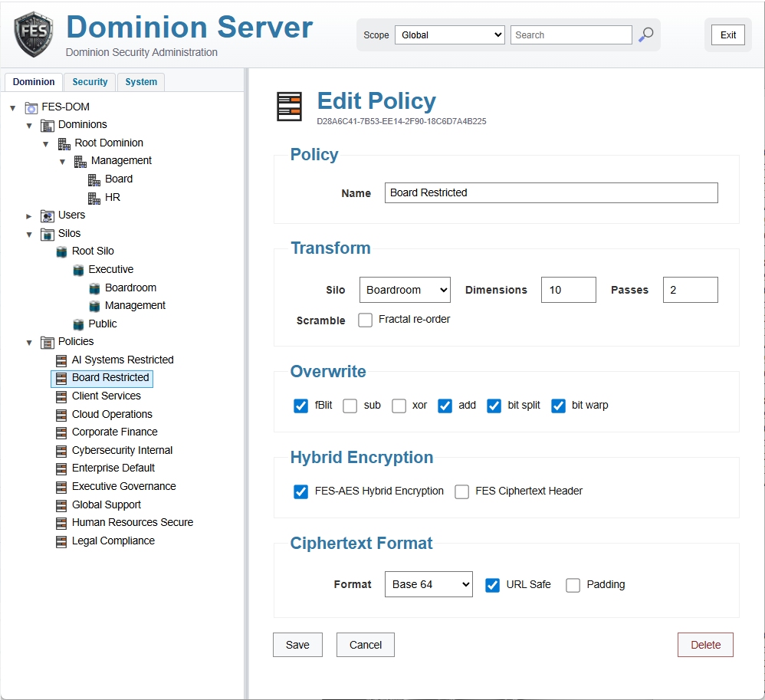Uncheck the URL Safe checkbox

click(492, 585)
